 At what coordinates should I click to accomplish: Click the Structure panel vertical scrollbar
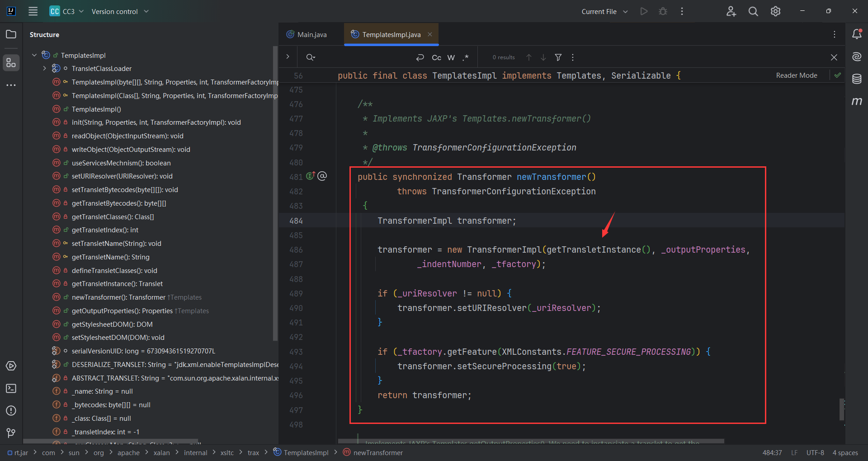click(275, 193)
